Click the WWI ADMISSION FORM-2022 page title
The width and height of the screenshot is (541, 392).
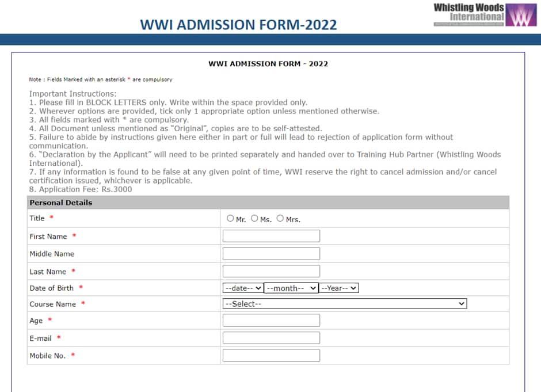pyautogui.click(x=238, y=25)
